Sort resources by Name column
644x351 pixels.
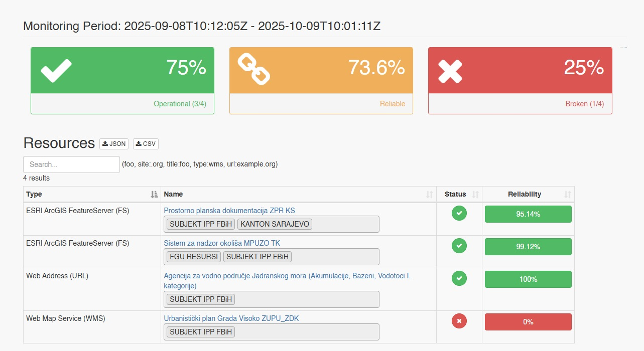click(429, 195)
